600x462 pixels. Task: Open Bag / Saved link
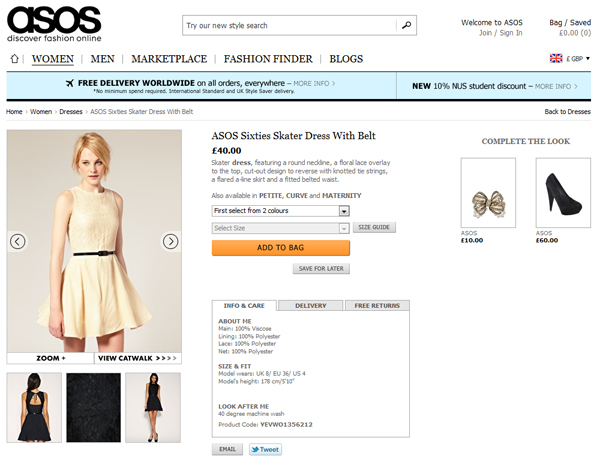coord(570,23)
